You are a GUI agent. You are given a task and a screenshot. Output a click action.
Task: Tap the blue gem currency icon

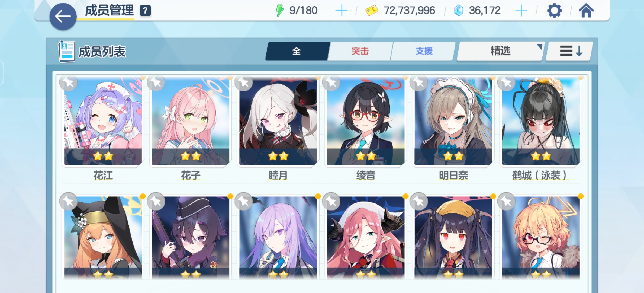coord(459,11)
